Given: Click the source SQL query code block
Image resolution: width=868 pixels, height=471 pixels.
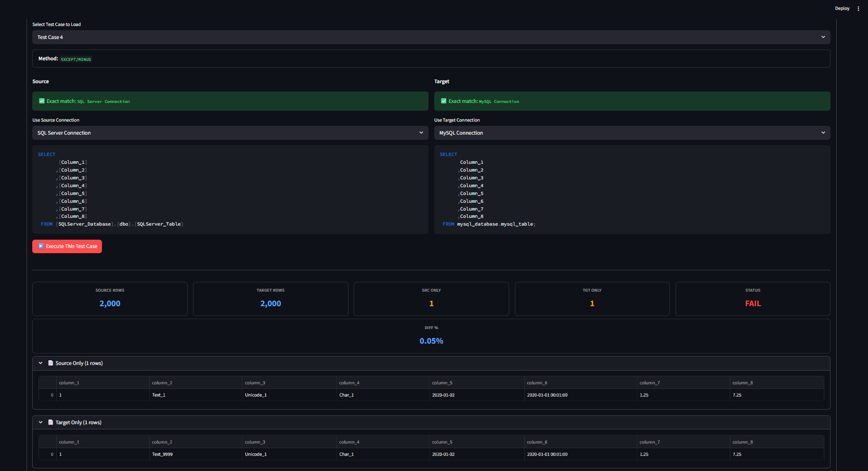Looking at the screenshot, I should [x=230, y=190].
